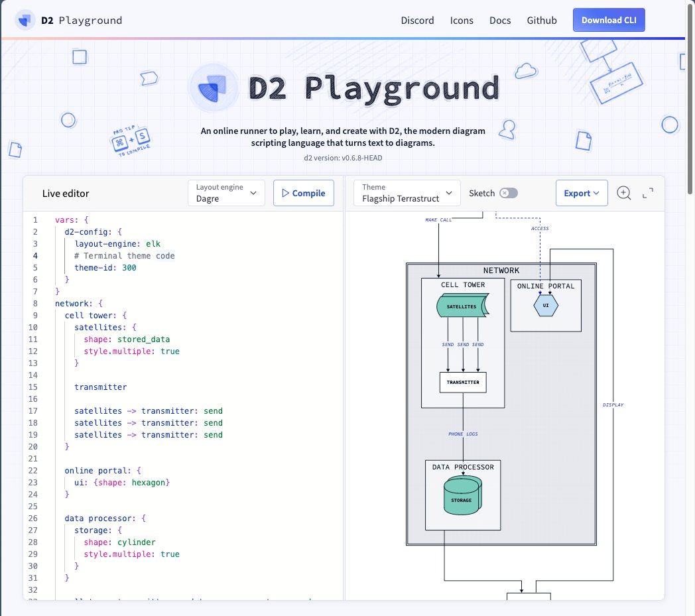This screenshot has height=616, width=695.
Task: Click the 'shape: cylinder' code line
Action: [x=119, y=542]
